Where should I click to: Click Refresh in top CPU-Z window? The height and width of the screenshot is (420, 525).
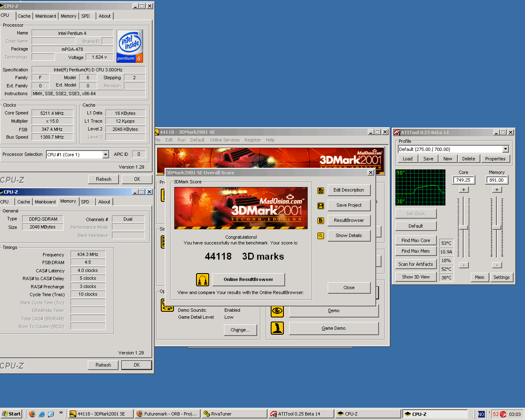click(x=103, y=180)
